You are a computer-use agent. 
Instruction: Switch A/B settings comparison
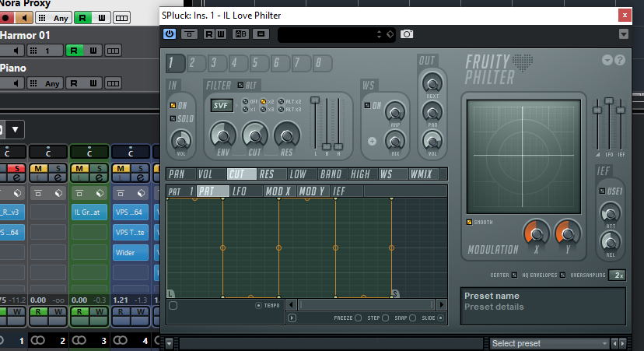tap(240, 33)
